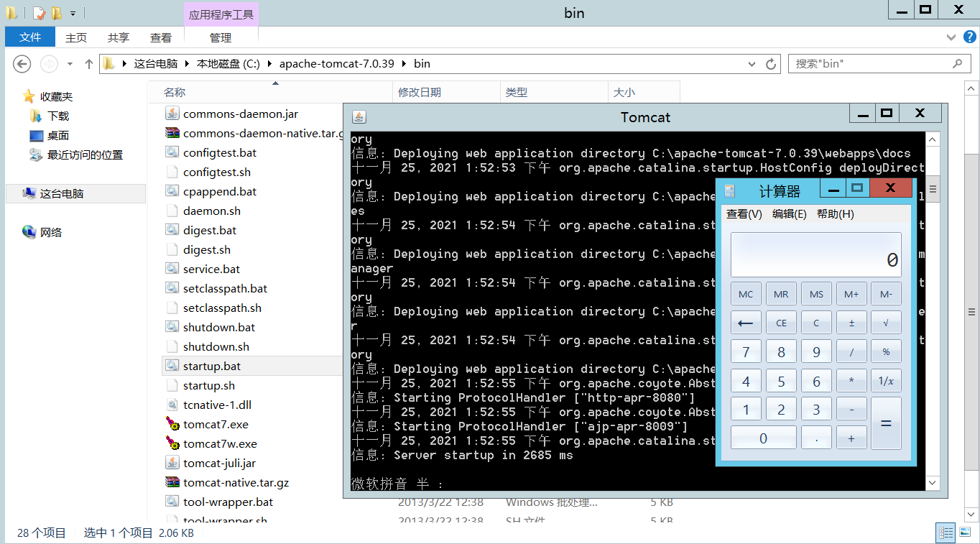Switch to the 查看 ribbon tab
This screenshot has height=544, width=980.
coord(161,37)
